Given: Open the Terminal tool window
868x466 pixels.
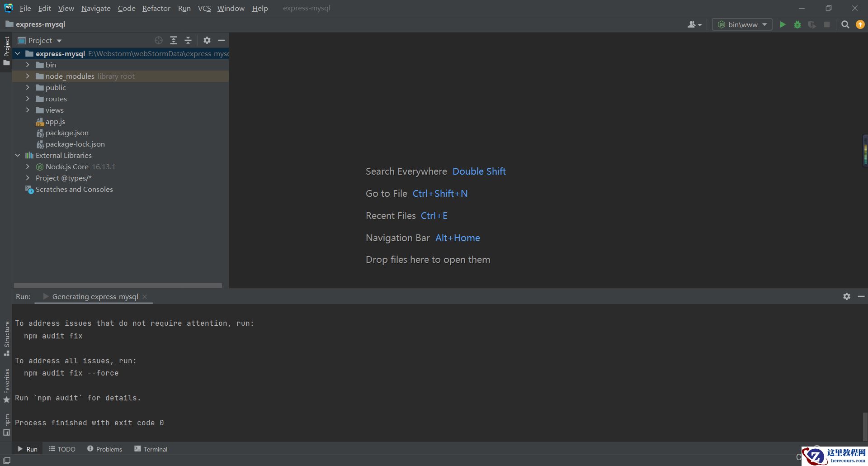Looking at the screenshot, I should [151, 449].
